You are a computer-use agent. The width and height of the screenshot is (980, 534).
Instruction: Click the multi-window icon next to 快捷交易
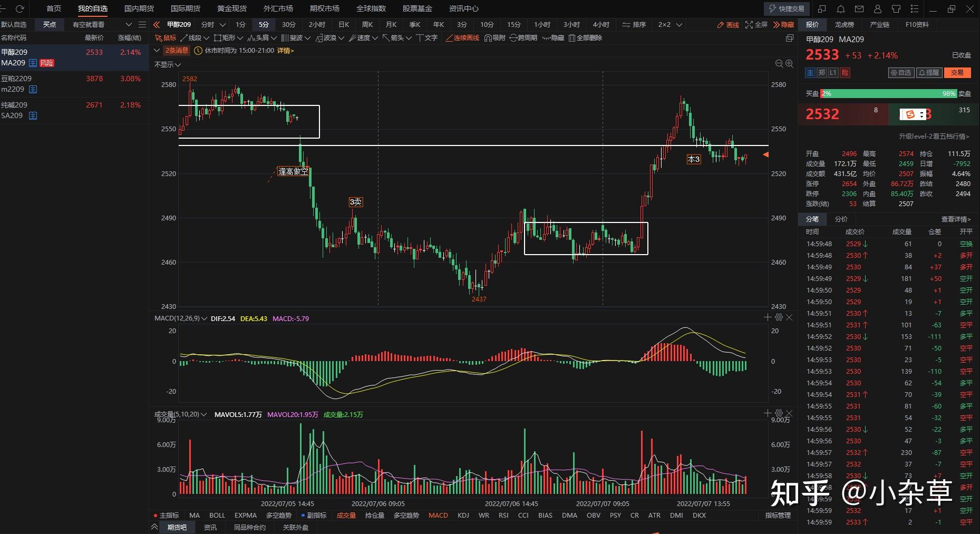tap(822, 9)
